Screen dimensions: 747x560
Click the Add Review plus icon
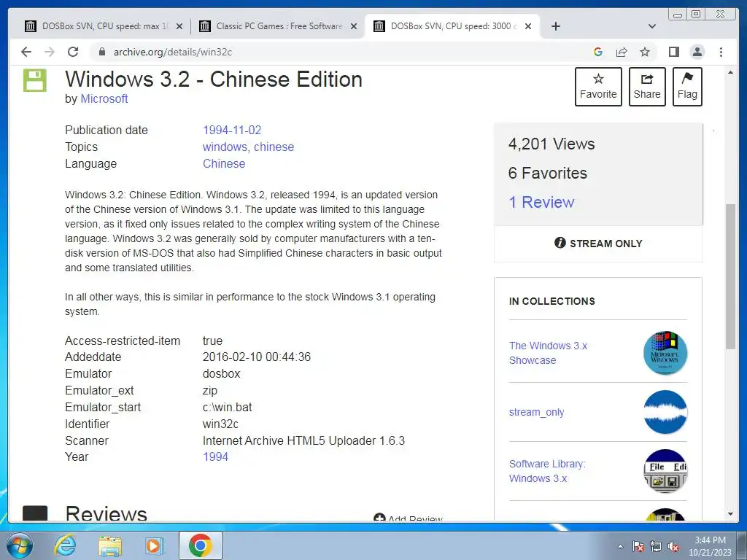point(379,518)
